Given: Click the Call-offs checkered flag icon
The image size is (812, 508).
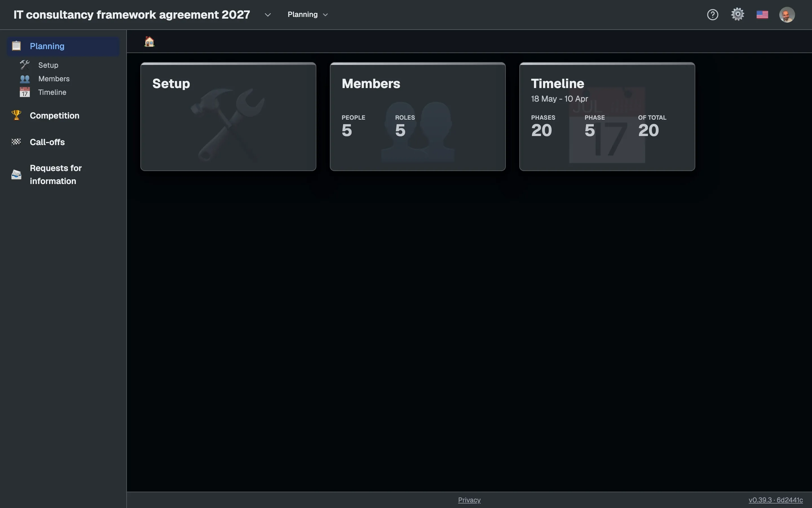Looking at the screenshot, I should [x=16, y=142].
